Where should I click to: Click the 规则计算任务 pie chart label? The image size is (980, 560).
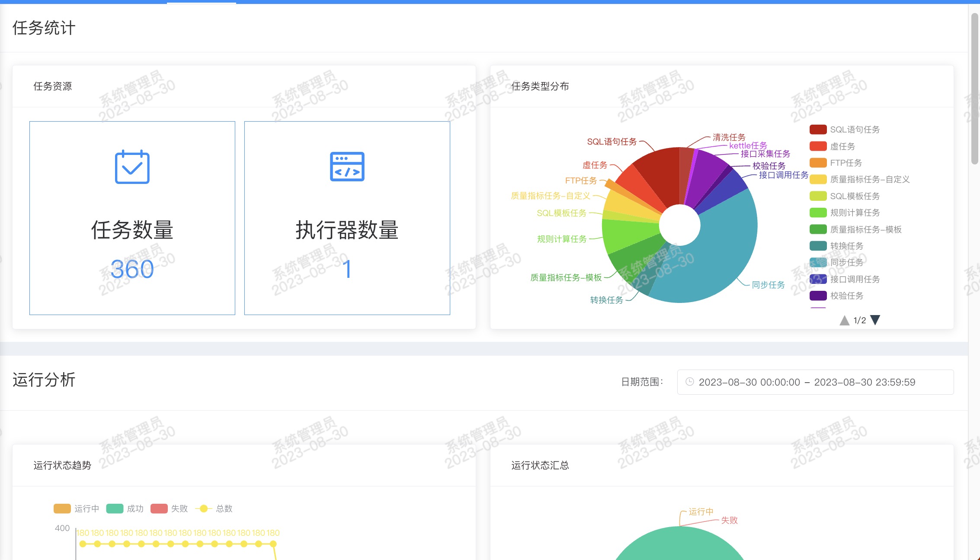562,239
